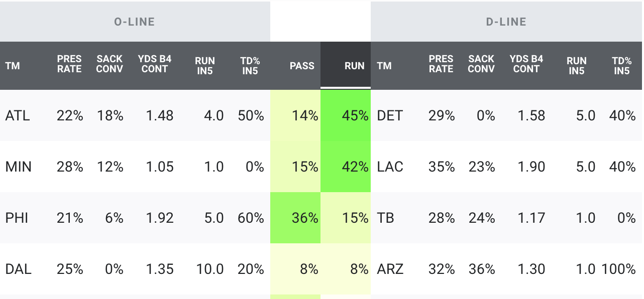Sort by the highlighted RUN column header
The height and width of the screenshot is (299, 644).
click(x=354, y=66)
